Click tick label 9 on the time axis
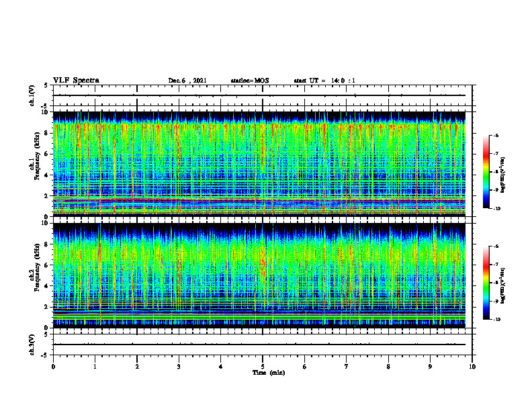Viewport: 532px width, 411px height. 430,367
